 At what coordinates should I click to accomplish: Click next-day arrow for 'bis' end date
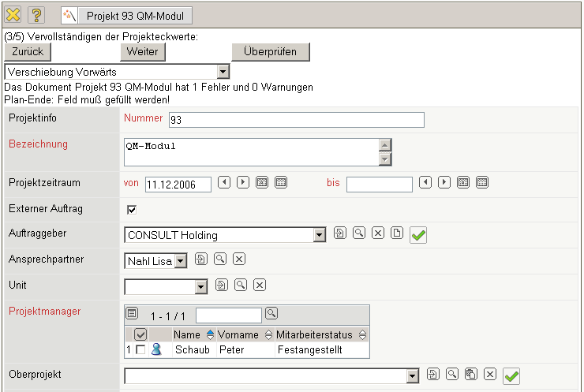tap(444, 182)
